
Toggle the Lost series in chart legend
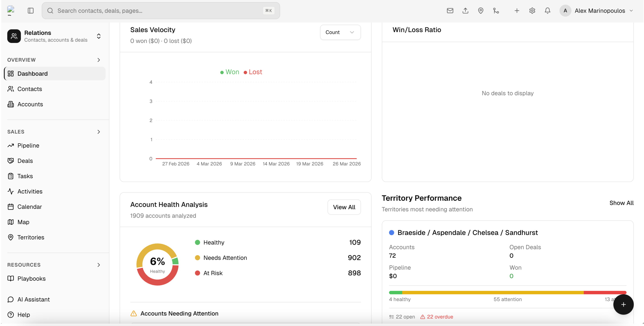(x=253, y=72)
